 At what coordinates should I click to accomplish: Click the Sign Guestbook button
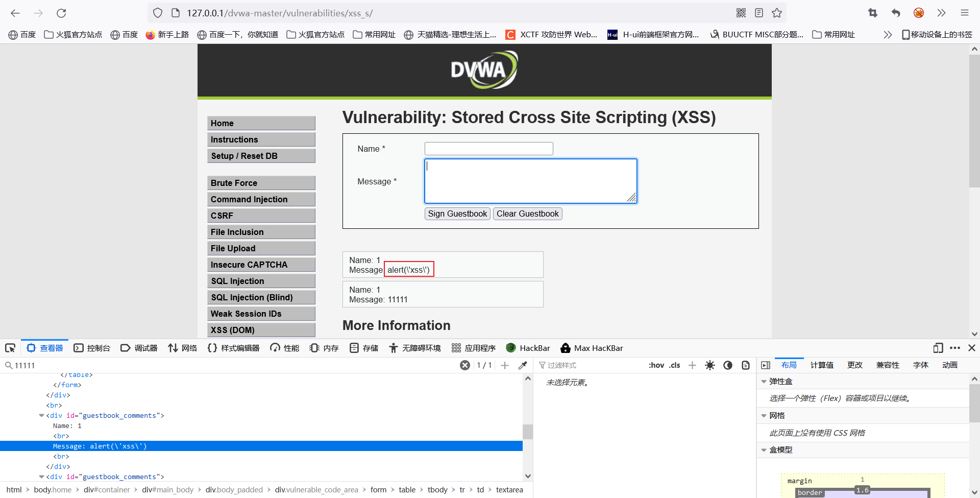tap(457, 214)
